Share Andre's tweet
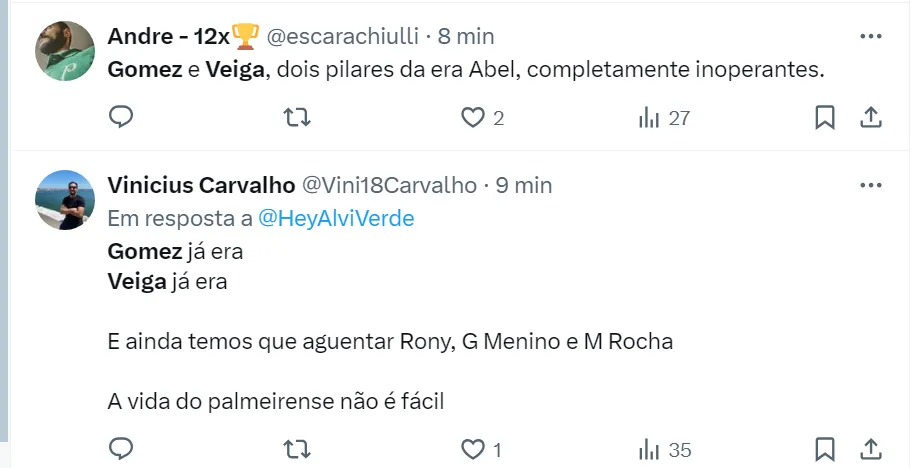The width and height of the screenshot is (913, 468). point(871,118)
